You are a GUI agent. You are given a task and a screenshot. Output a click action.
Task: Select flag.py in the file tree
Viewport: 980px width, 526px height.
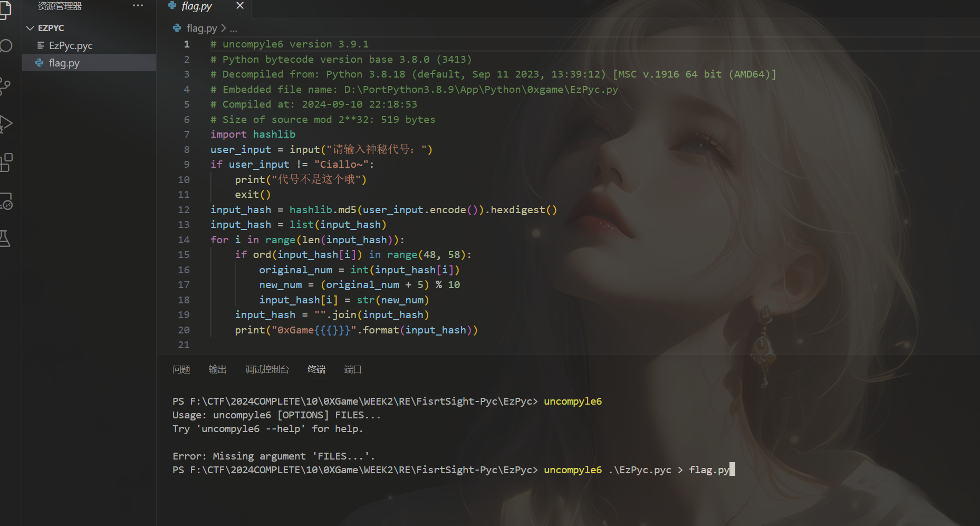coord(89,63)
